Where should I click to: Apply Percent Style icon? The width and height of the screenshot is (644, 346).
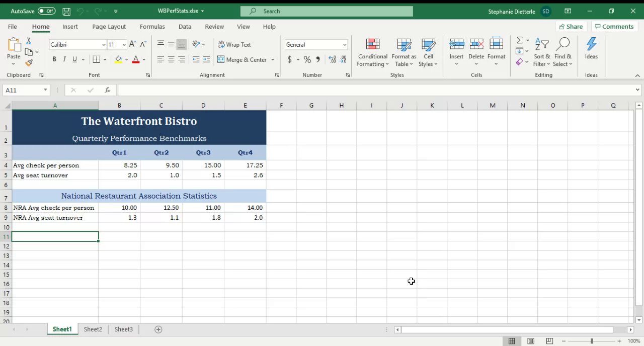click(x=307, y=59)
